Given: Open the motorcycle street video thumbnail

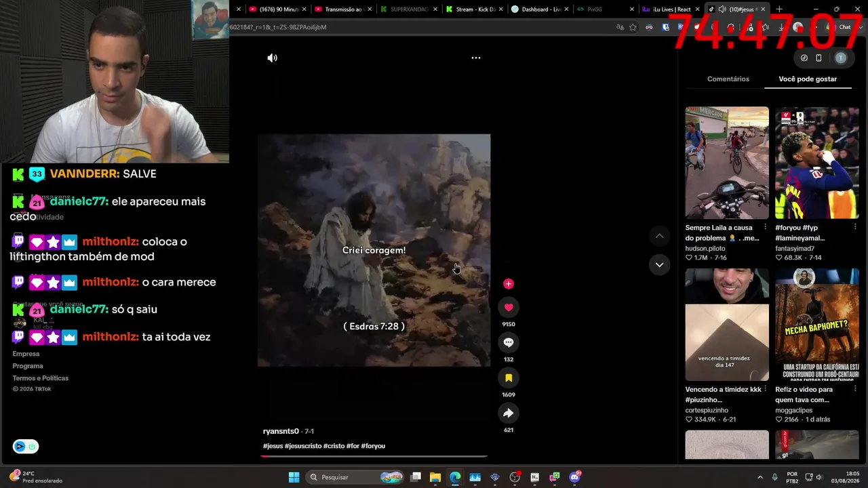Looking at the screenshot, I should (x=727, y=163).
